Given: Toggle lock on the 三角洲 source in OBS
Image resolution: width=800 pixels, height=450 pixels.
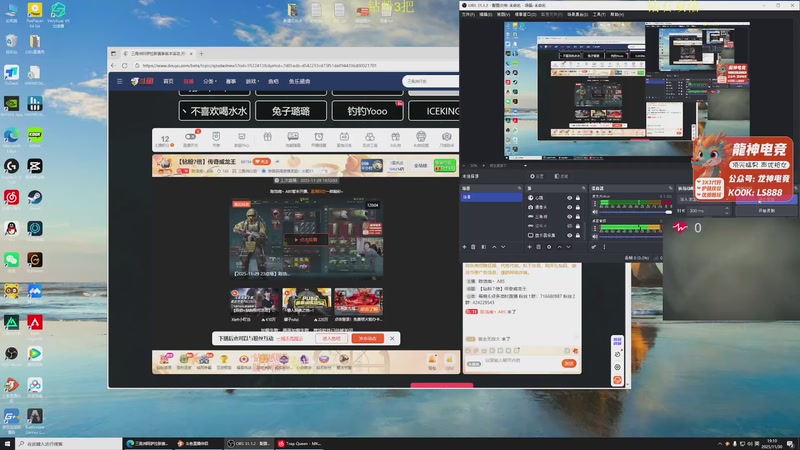Looking at the screenshot, I should [x=578, y=217].
